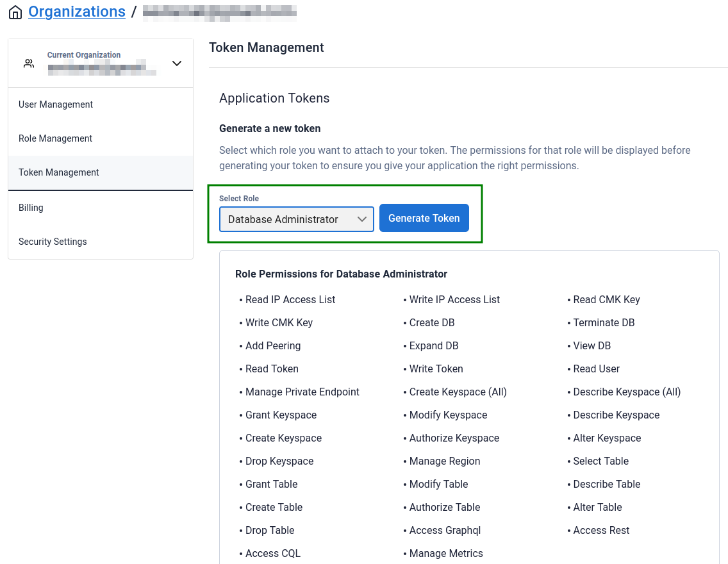Click the 'Drop Keyspace' permission
This screenshot has width=728, height=564.
tap(279, 461)
